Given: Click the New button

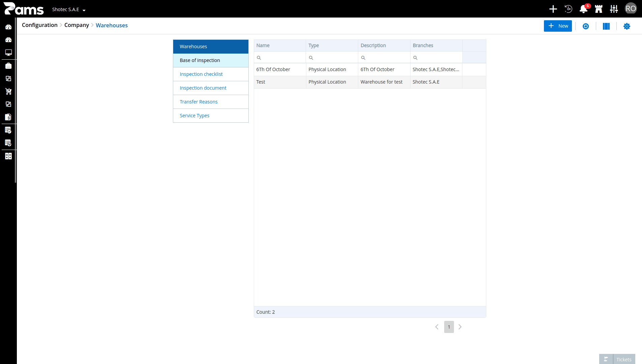Looking at the screenshot, I should click(558, 26).
